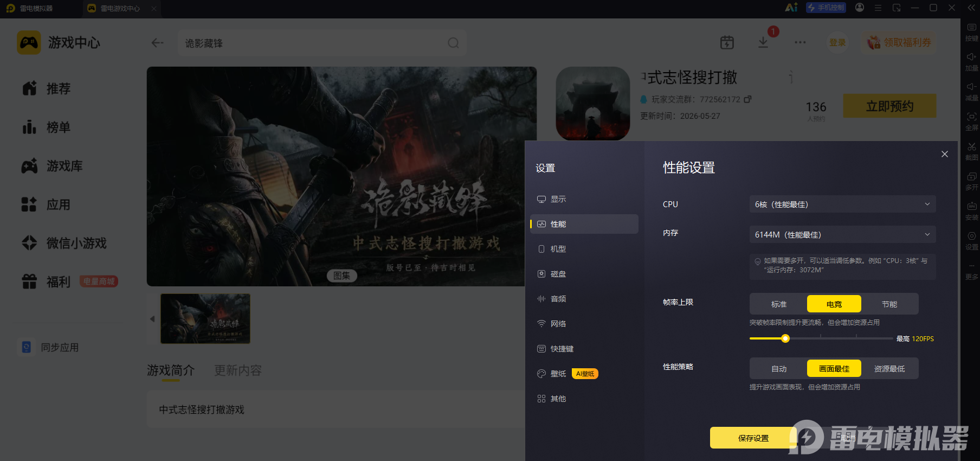Viewport: 980px width, 461px height.
Task: Open 音频 settings category
Action: click(x=584, y=299)
